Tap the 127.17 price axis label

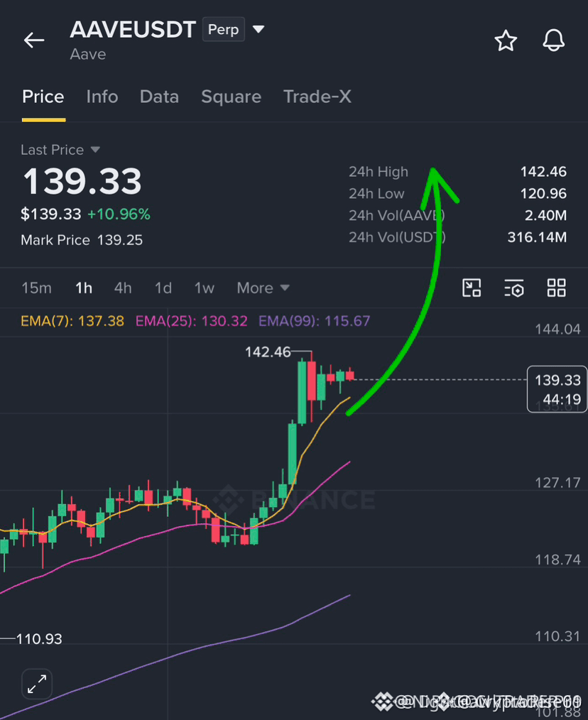coord(557,483)
